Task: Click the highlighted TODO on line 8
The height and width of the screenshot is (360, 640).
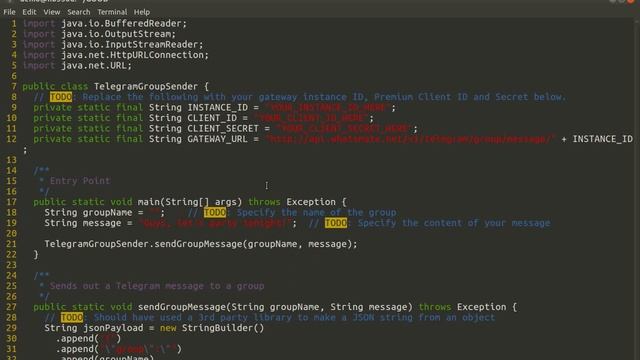Action: pos(61,97)
